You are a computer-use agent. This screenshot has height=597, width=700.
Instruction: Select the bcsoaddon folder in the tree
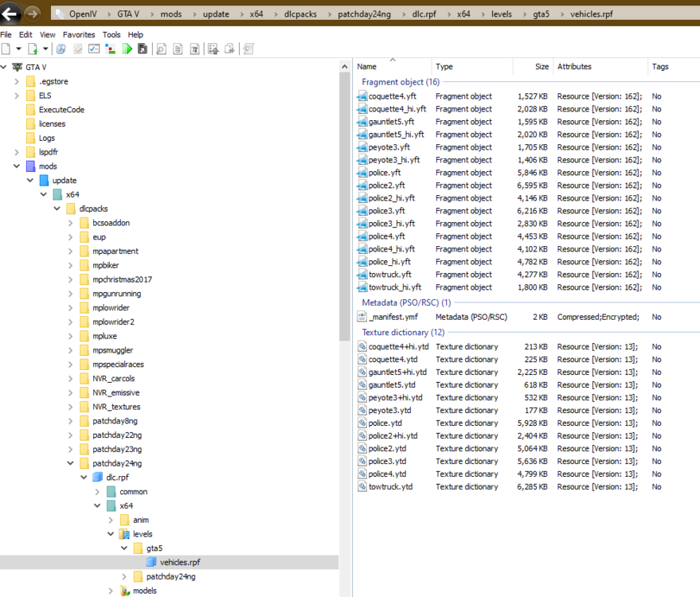[111, 223]
